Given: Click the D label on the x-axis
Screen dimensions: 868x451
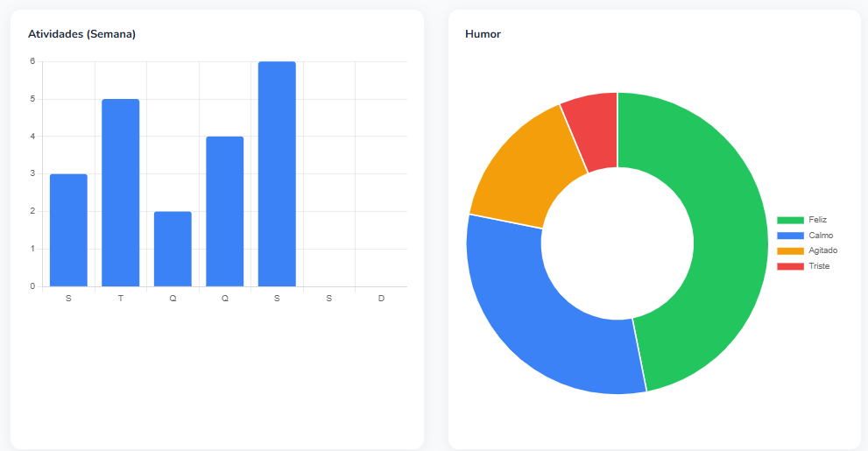Looking at the screenshot, I should tap(381, 299).
